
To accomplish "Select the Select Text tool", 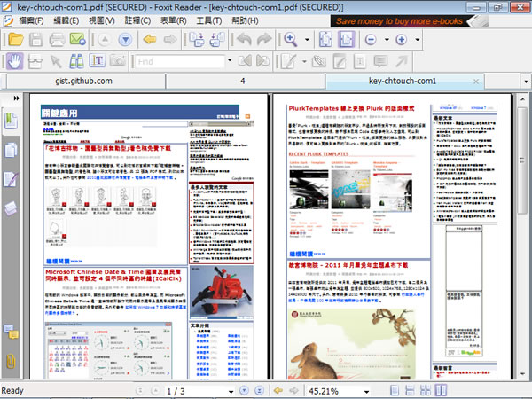I will coord(97,60).
